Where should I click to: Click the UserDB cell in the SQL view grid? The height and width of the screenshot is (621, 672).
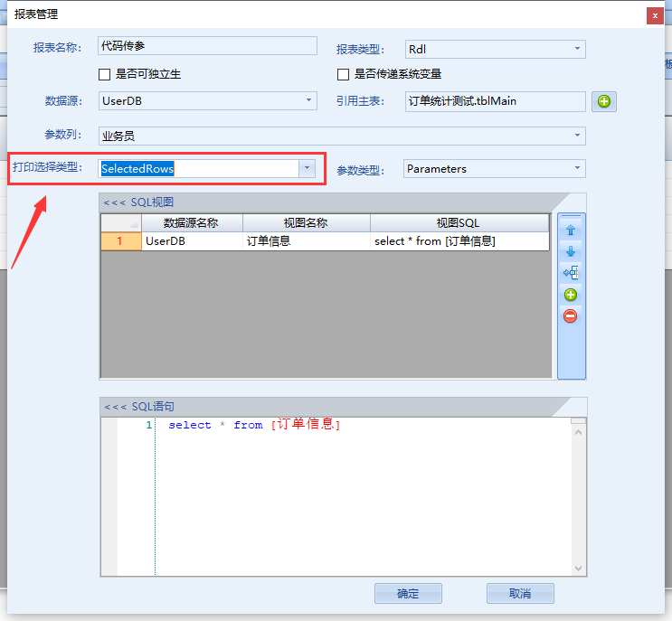192,241
